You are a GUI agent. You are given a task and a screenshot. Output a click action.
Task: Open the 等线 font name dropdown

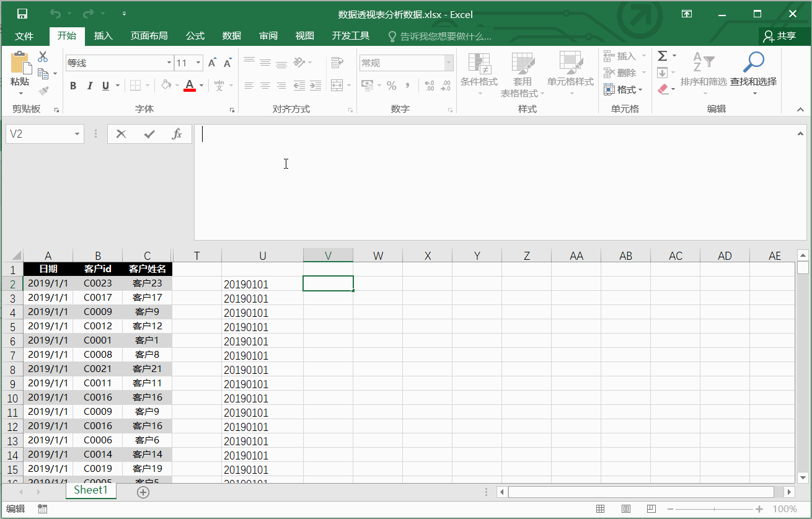169,63
